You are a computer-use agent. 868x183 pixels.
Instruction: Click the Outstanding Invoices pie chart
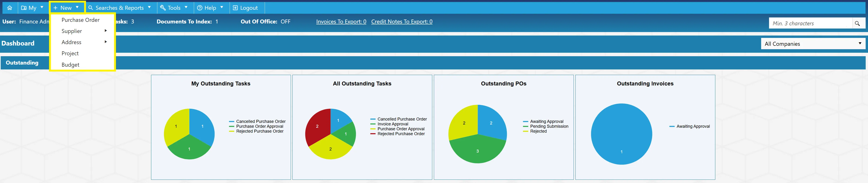[x=621, y=134]
